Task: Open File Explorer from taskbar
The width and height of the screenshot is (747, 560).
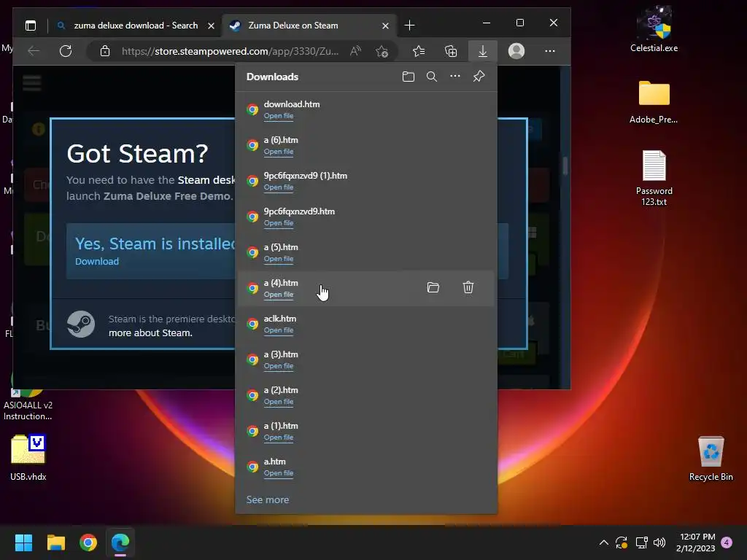Action: click(55, 542)
